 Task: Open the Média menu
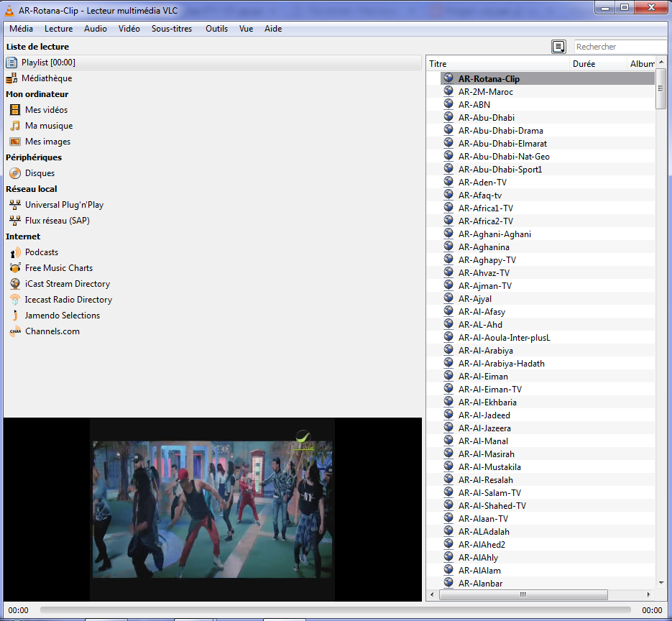[x=21, y=29]
